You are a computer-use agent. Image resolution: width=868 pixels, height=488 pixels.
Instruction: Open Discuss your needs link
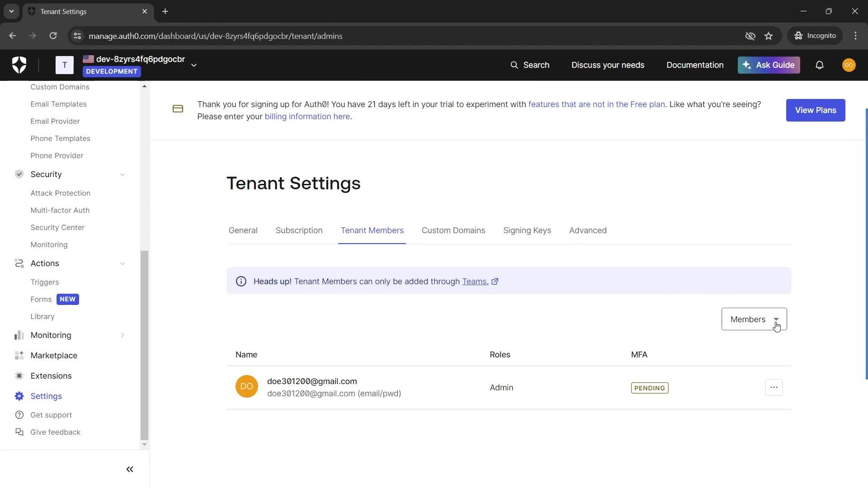coord(608,65)
